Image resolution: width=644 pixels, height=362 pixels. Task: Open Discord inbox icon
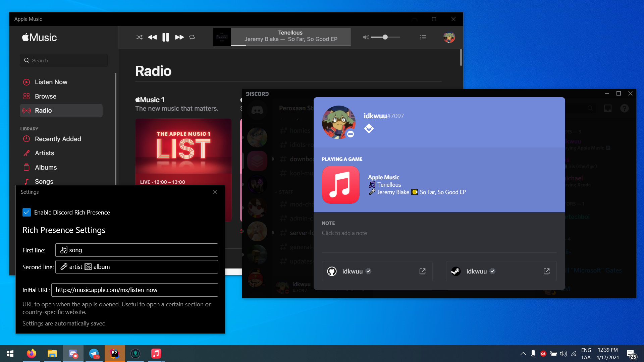point(607,108)
